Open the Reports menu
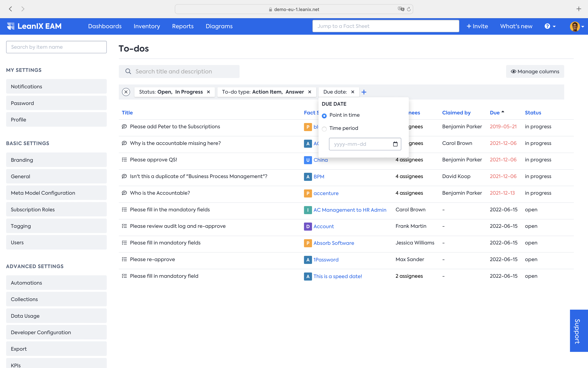 click(183, 26)
